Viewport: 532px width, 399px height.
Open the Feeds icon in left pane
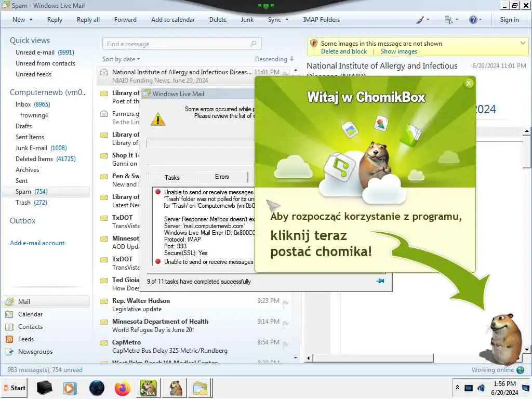coord(9,339)
